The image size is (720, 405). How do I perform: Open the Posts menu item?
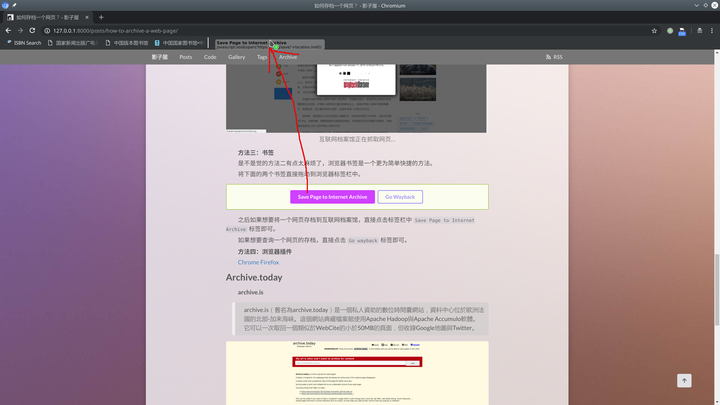(186, 57)
